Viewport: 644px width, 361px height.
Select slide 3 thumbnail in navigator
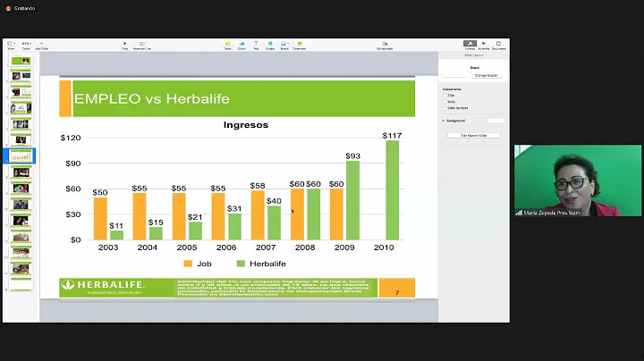pyautogui.click(x=21, y=92)
